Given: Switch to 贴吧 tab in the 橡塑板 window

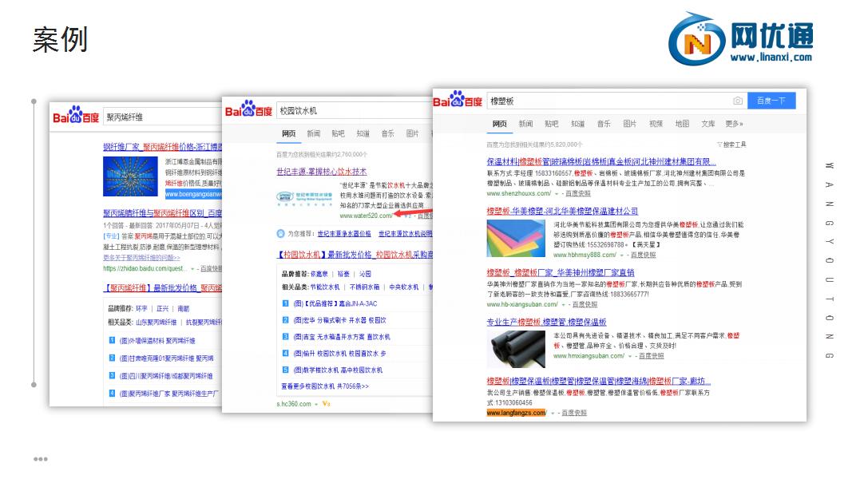Looking at the screenshot, I should [x=552, y=124].
